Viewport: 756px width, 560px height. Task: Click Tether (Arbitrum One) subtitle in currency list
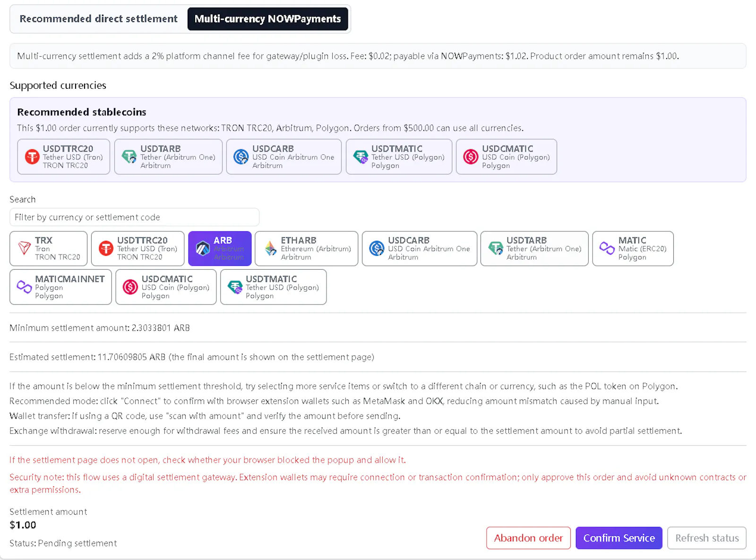[544, 249]
